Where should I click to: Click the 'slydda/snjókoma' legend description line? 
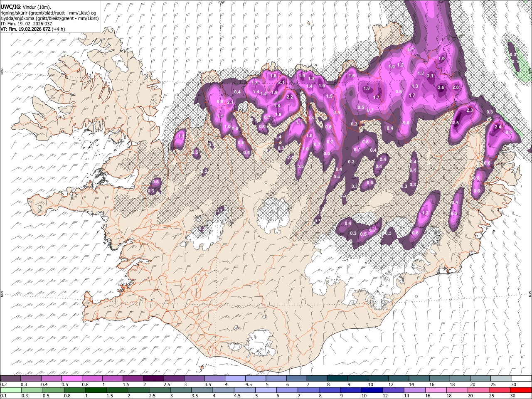[x=49, y=18]
